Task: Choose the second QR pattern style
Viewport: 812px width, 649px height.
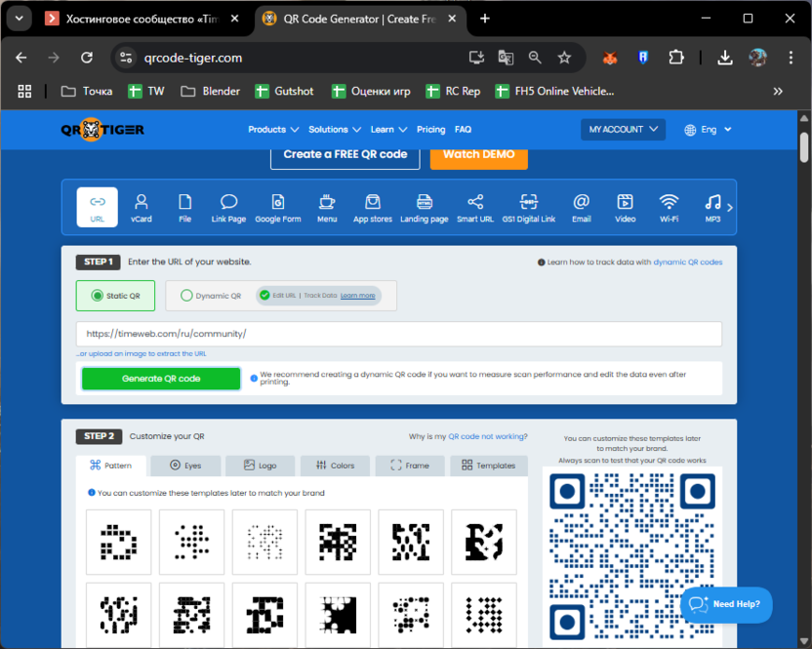Action: click(x=191, y=540)
